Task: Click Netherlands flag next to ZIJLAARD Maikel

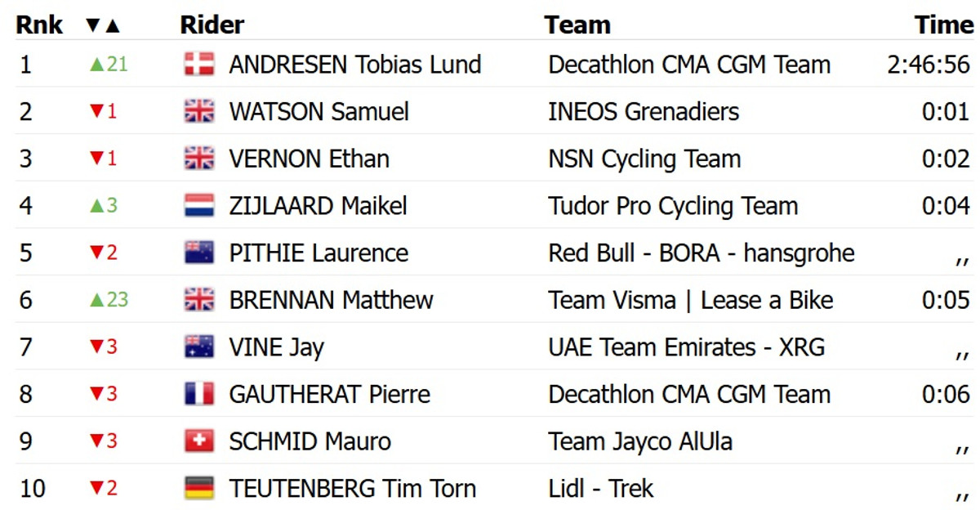Action: point(199,206)
